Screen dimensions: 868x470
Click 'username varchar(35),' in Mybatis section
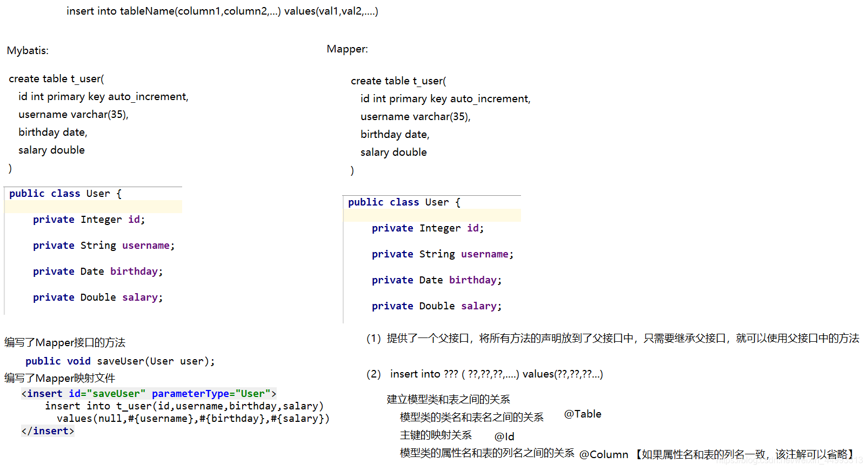[x=74, y=115]
